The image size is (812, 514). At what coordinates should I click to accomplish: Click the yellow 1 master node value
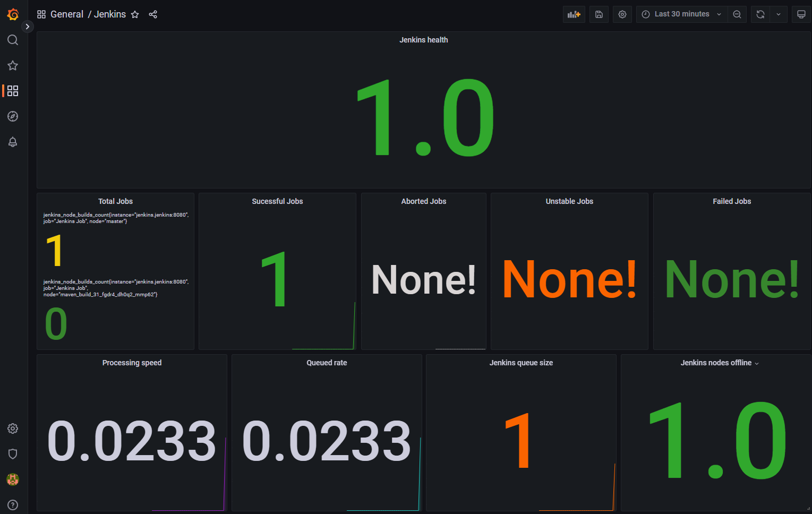tap(54, 250)
